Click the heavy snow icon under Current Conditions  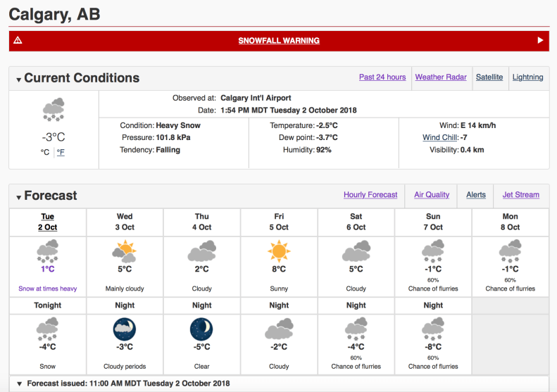click(x=54, y=110)
